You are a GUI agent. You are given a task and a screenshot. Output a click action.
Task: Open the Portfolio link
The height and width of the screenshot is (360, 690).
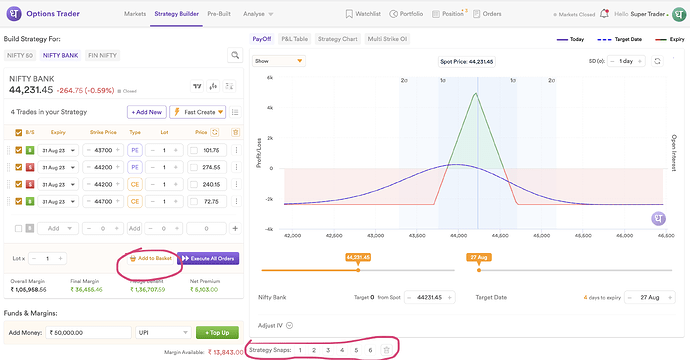pos(406,14)
